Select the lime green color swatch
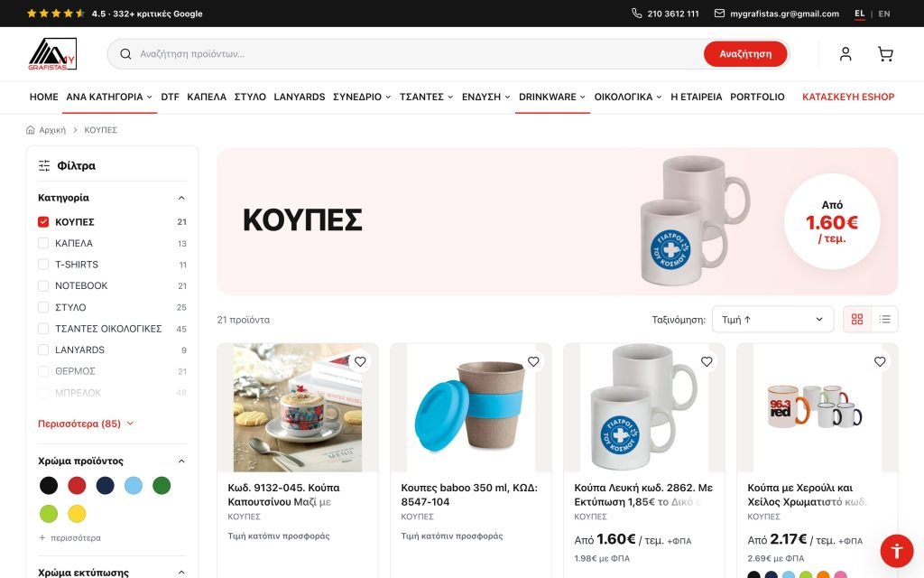 point(49,514)
